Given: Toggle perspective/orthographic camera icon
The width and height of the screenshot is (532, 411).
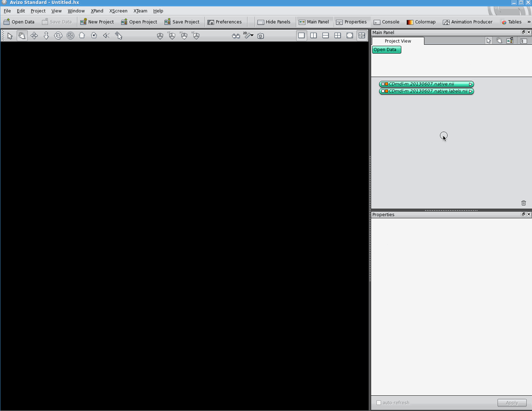Looking at the screenshot, I should point(106,35).
